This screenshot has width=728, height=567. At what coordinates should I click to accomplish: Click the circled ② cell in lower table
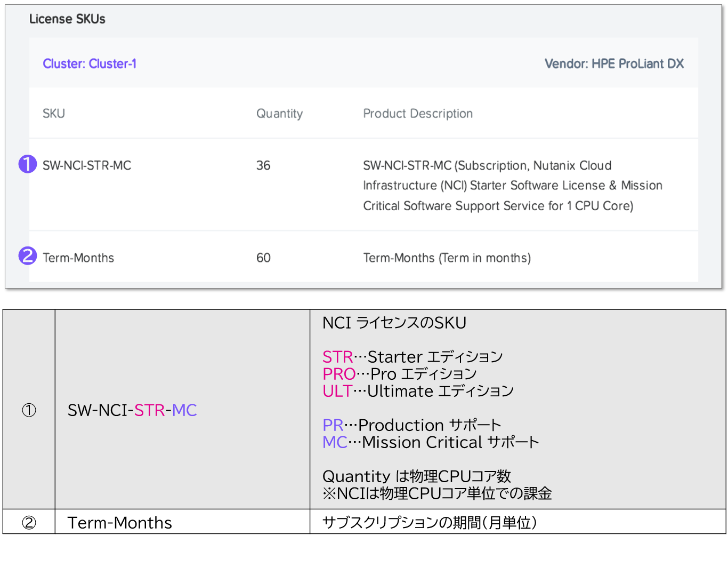[x=29, y=523]
